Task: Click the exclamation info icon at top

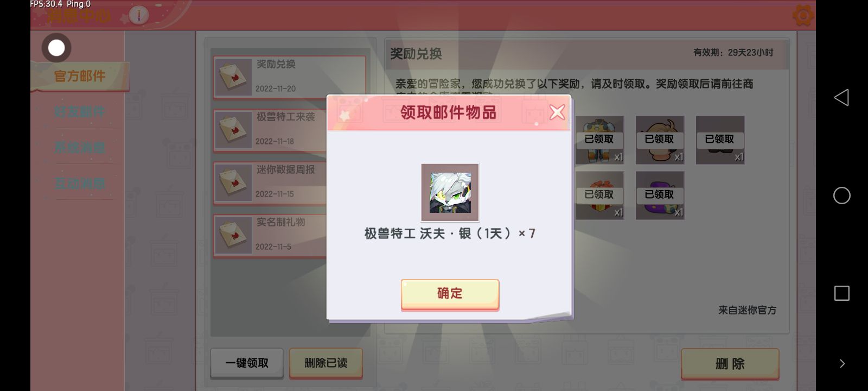Action: coord(139,15)
